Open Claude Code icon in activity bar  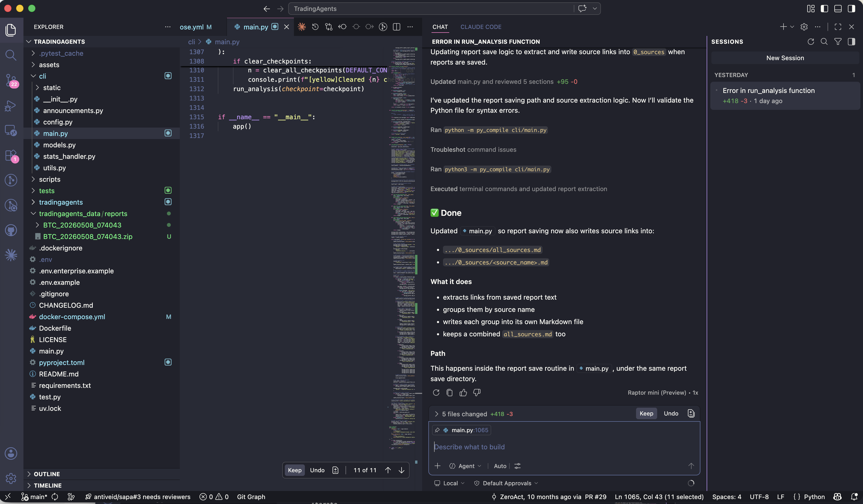11,255
